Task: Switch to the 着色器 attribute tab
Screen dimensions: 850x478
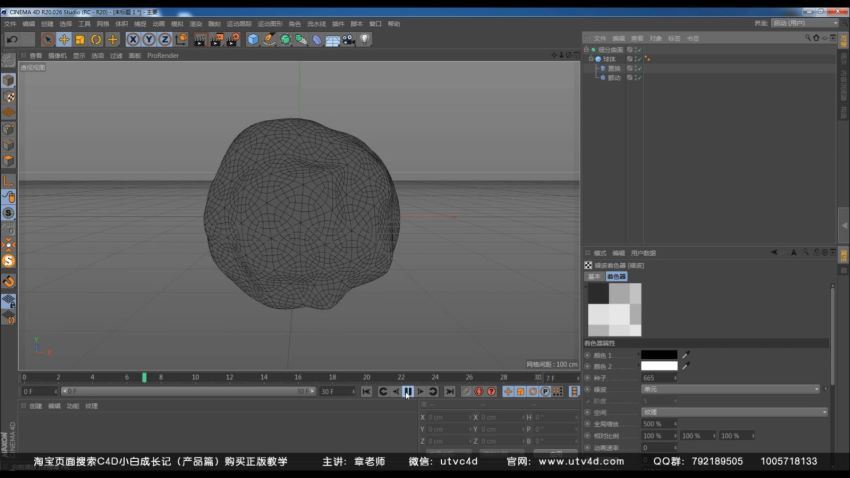Action: click(616, 276)
